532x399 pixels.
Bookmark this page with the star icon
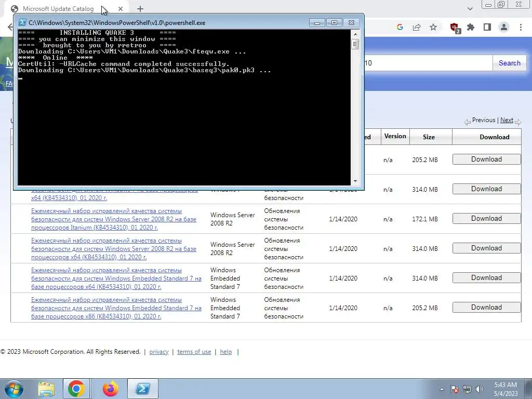(x=433, y=27)
